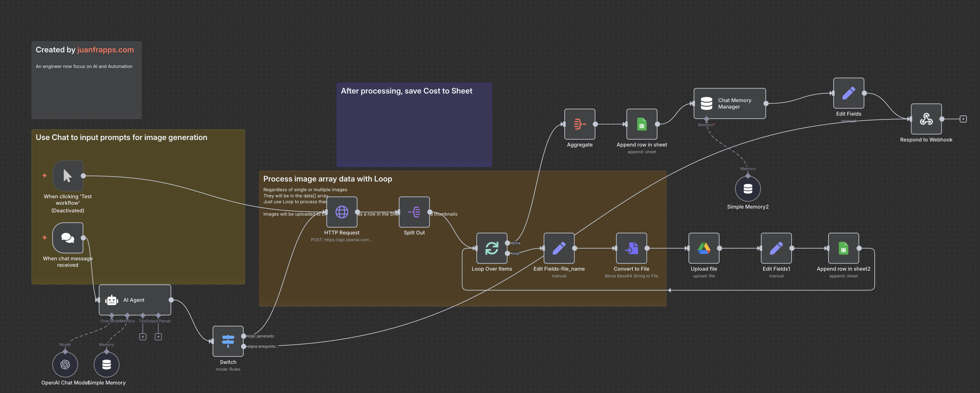Open the Simple Memory2 node
The width and height of the screenshot is (980, 393).
tap(748, 189)
